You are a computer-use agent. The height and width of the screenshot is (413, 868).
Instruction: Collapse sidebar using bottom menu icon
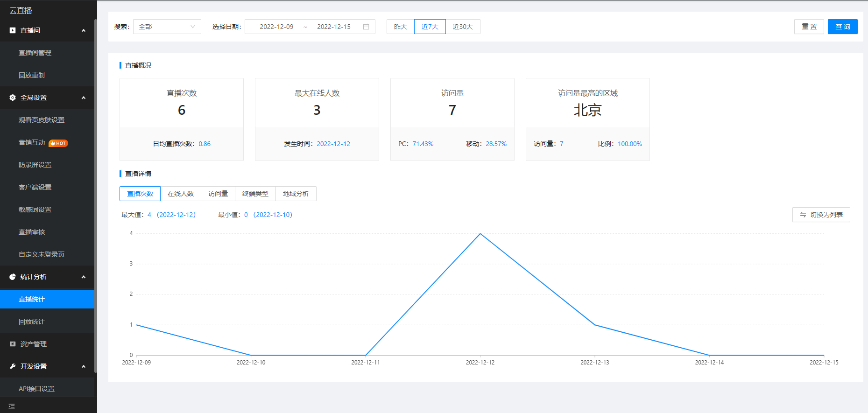(x=12, y=406)
